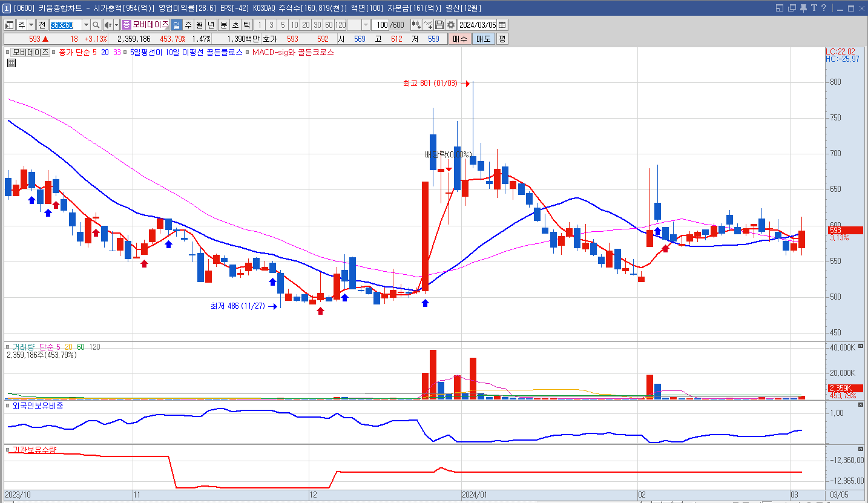Choose the 3 interval button

click(x=271, y=25)
